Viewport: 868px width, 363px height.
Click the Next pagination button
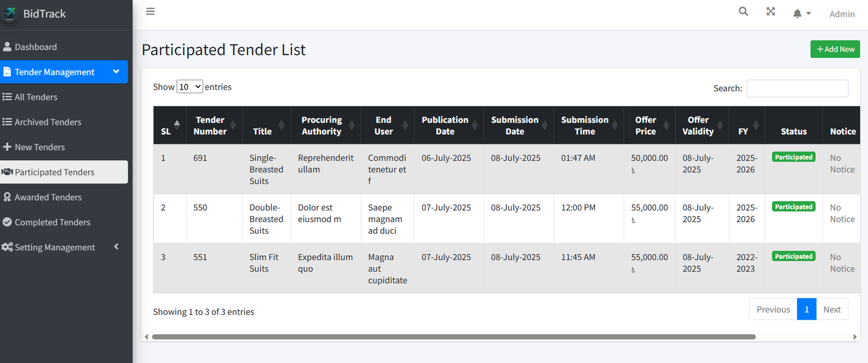point(832,309)
